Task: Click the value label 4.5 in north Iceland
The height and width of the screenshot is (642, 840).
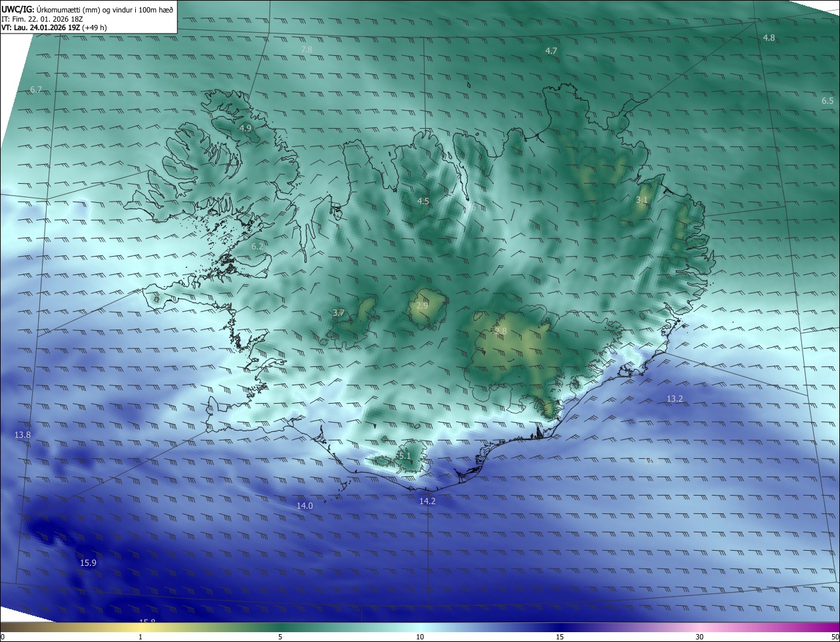Action: coord(423,201)
